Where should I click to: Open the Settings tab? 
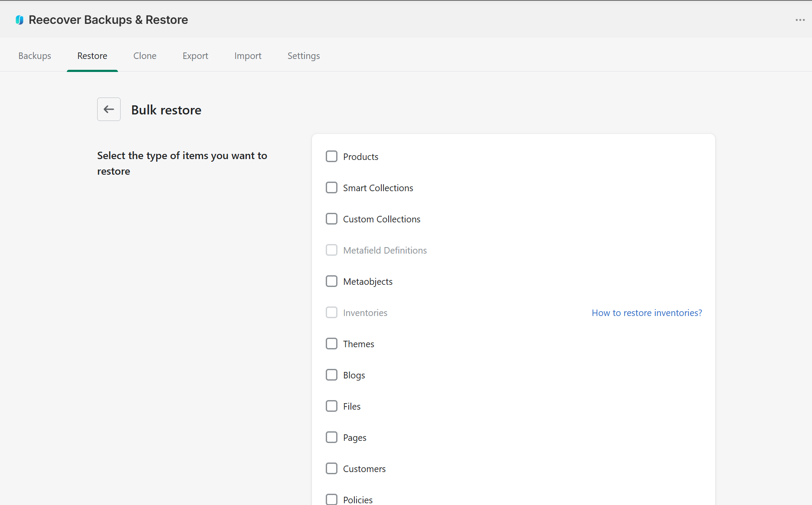point(304,56)
